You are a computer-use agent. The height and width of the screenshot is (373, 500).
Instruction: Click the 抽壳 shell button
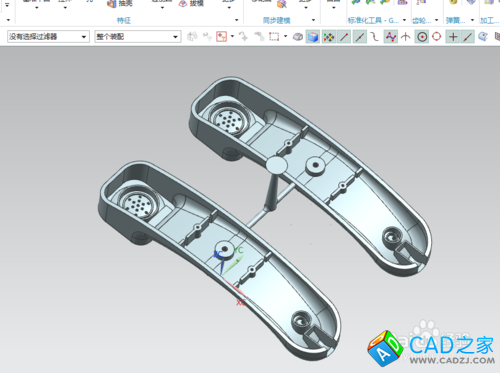120,4
